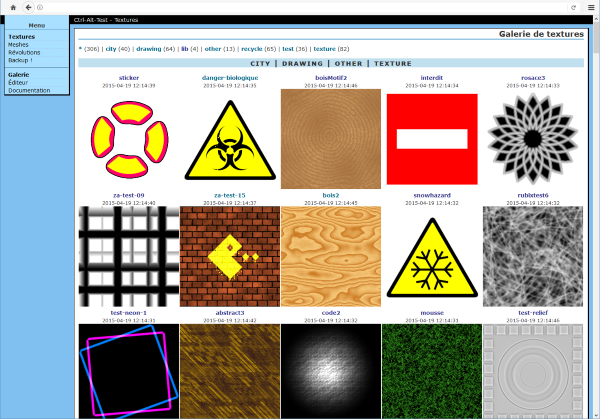The width and height of the screenshot is (600, 419).
Task: Click the mousse title link
Action: pos(432,313)
